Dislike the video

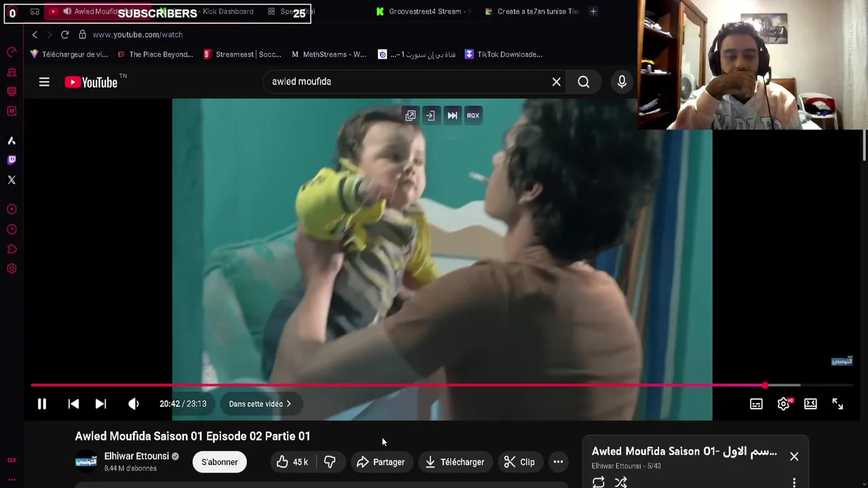click(x=330, y=462)
